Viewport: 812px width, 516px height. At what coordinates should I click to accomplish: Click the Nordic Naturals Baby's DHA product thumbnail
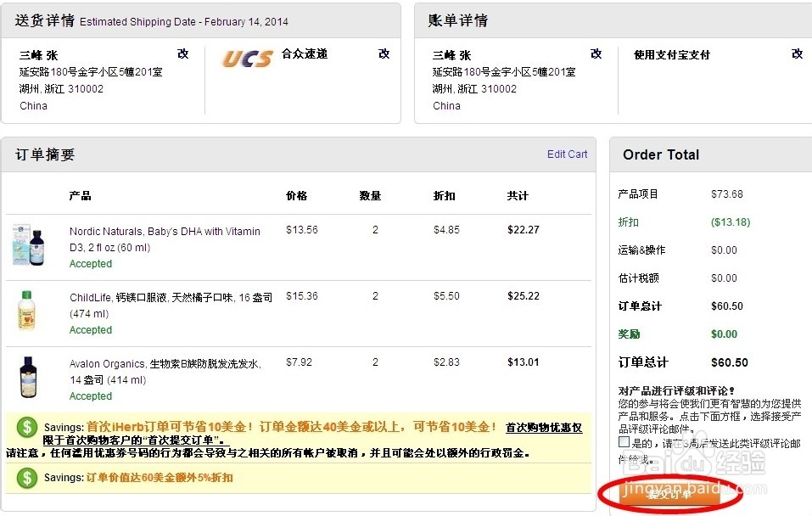coord(28,244)
